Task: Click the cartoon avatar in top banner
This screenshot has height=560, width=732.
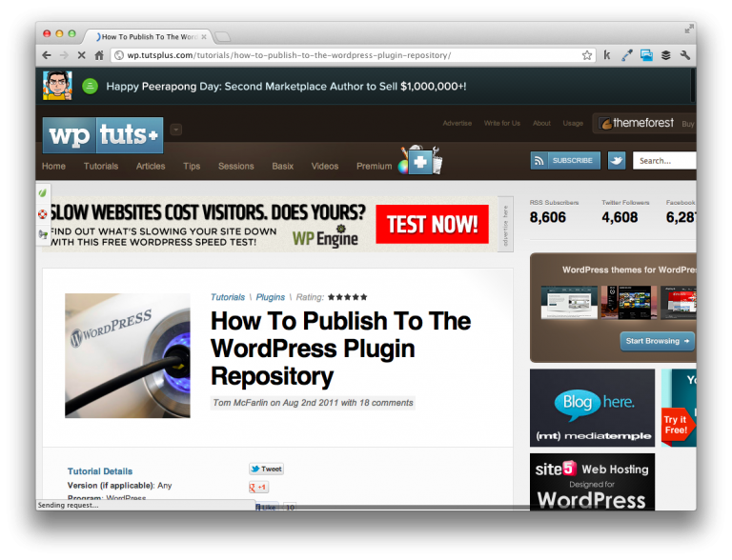Action: point(57,86)
